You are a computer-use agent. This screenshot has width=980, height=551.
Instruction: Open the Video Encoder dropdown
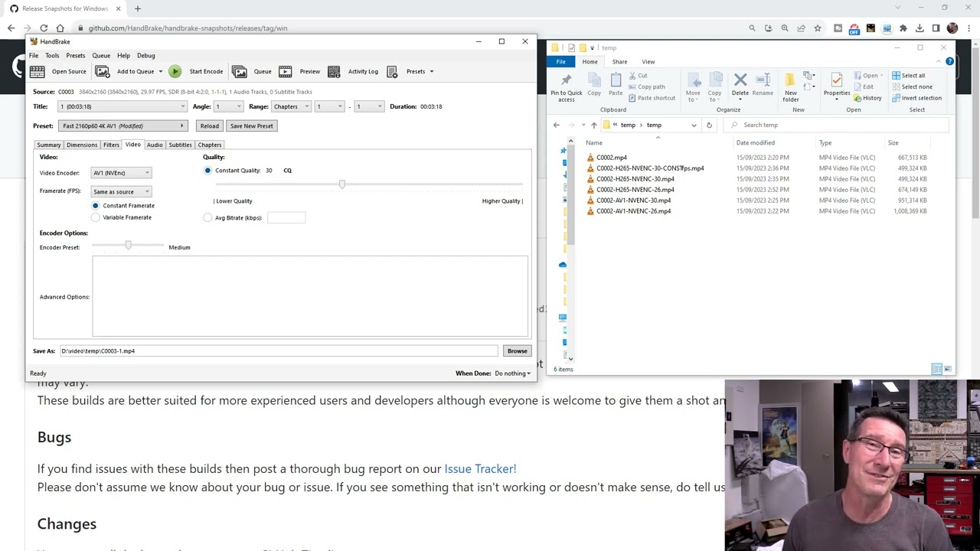121,173
